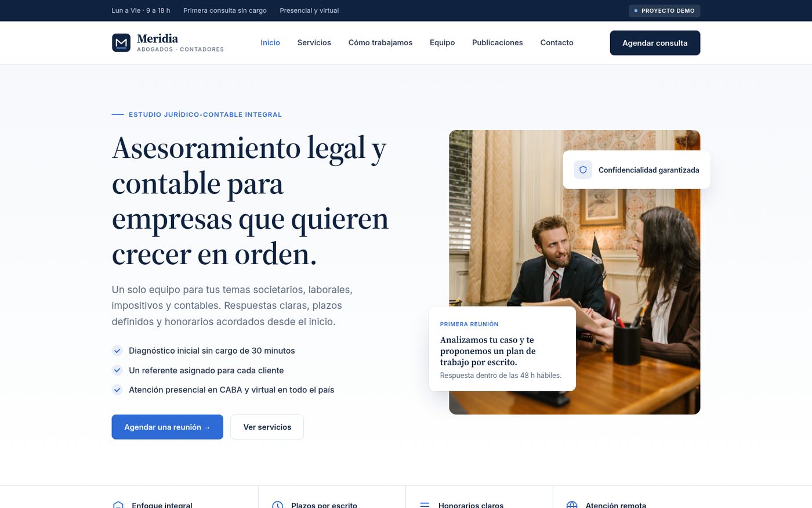The height and width of the screenshot is (508, 812).
Task: Open the Cómo trabajamos page
Action: (x=380, y=42)
